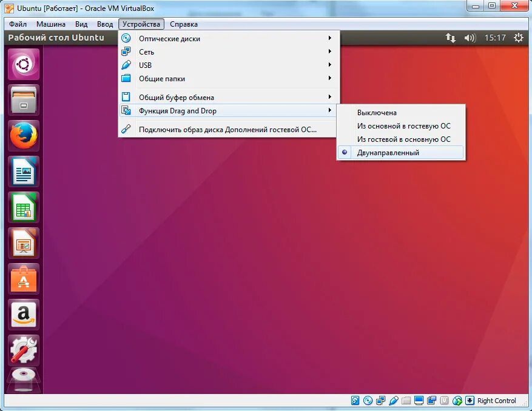Click the Right Control host key label
The image size is (532, 411).
[496, 401]
